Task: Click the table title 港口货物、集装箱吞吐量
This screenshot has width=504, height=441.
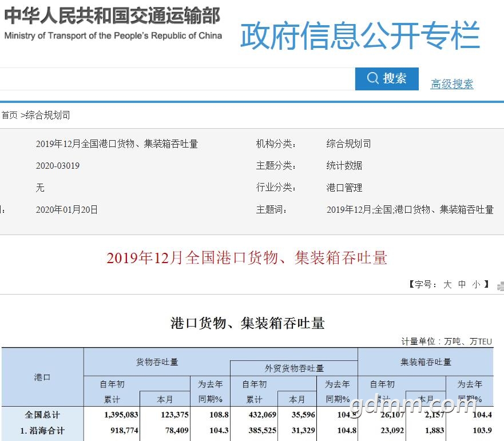Action: coord(248,323)
